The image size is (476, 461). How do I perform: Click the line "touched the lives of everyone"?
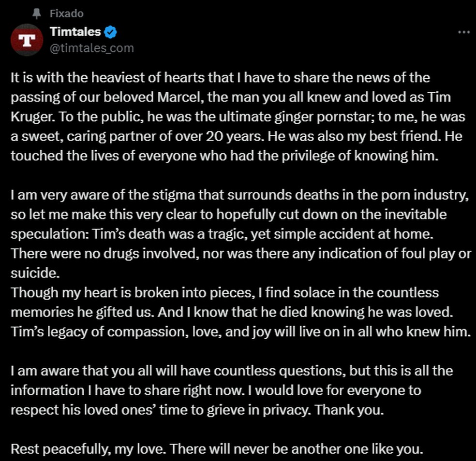coord(224,157)
